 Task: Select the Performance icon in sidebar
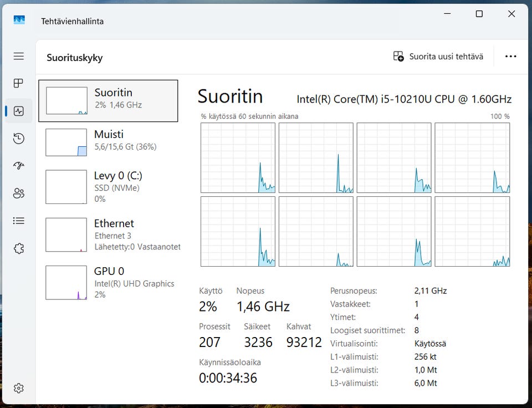point(19,111)
